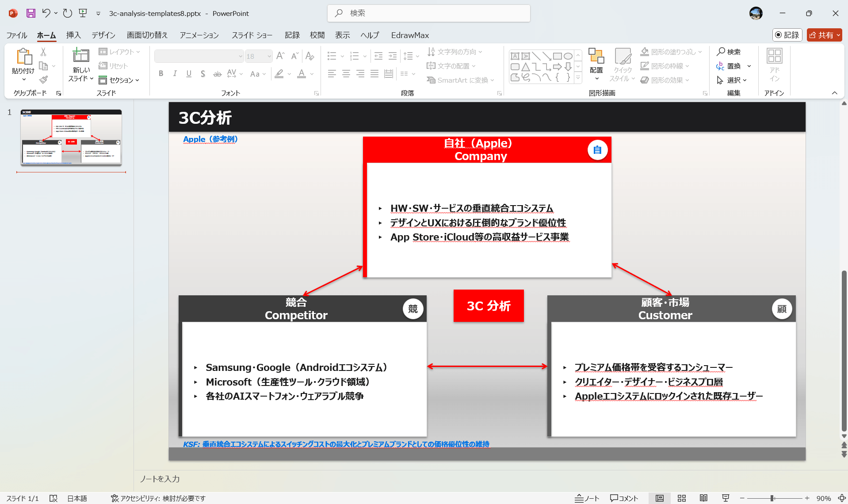Open font color dropdown arrow
This screenshot has height=504, width=848.
tap(312, 74)
